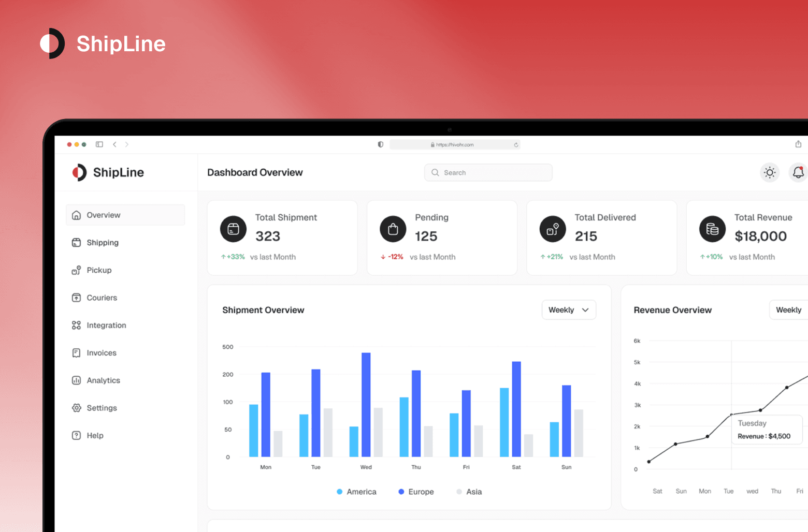Open the Revenue Overview Weekly dropdown
The image size is (808, 532).
pyautogui.click(x=789, y=309)
